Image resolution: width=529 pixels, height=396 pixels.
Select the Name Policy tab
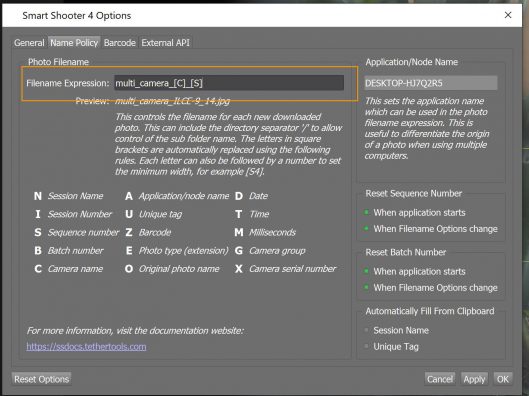tap(74, 43)
